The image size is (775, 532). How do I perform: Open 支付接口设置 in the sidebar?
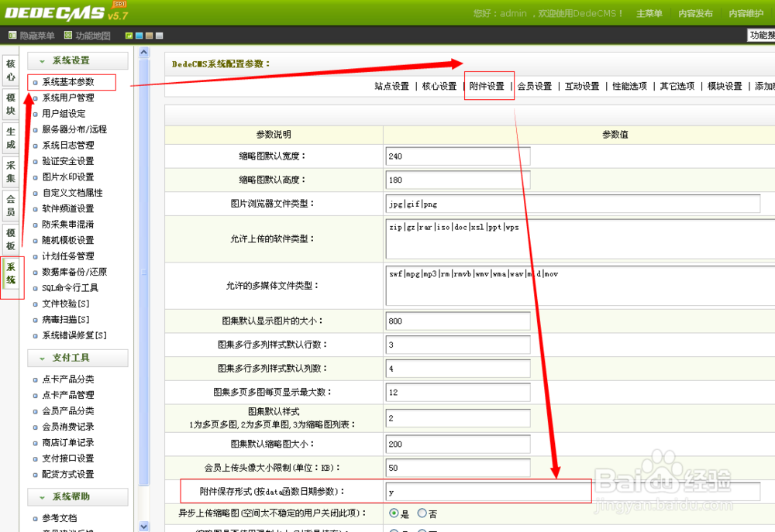pyautogui.click(x=67, y=458)
